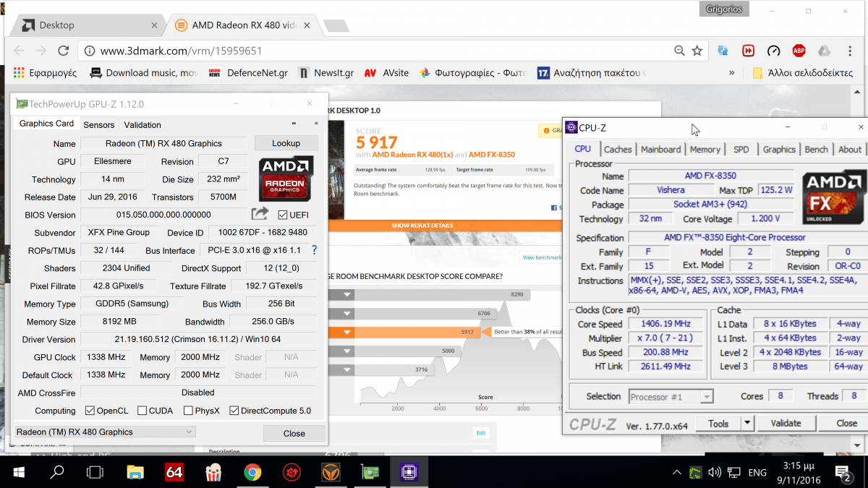Open the GPU-Z green card taskbar icon

370,473
